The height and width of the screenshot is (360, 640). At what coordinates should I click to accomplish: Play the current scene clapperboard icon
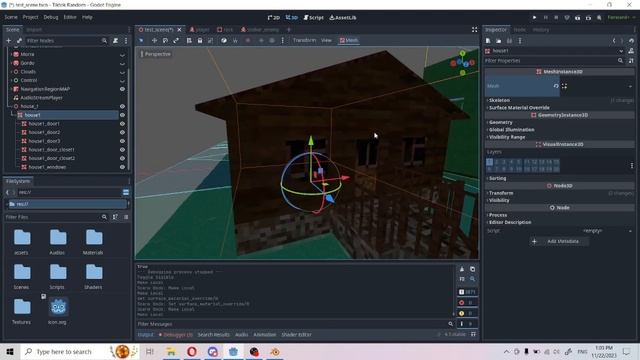point(578,18)
